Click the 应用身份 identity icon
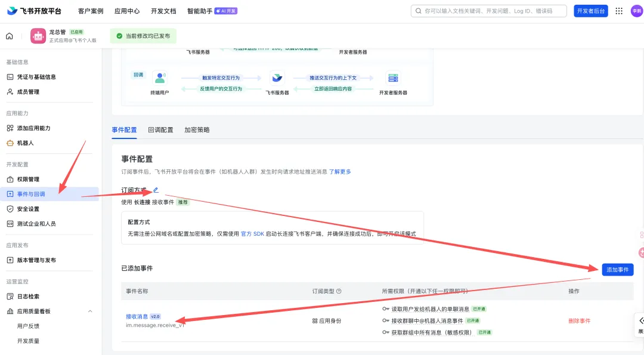The height and width of the screenshot is (355, 644). (315, 321)
